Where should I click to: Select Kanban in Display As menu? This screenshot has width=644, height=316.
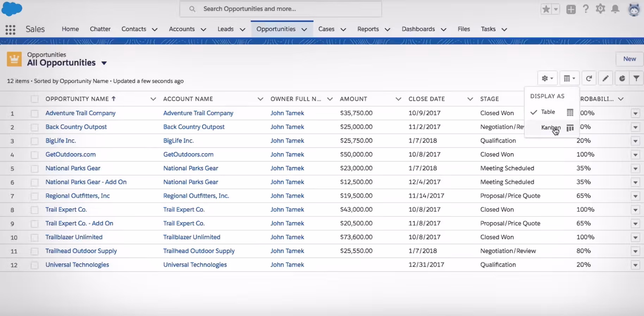[551, 127]
